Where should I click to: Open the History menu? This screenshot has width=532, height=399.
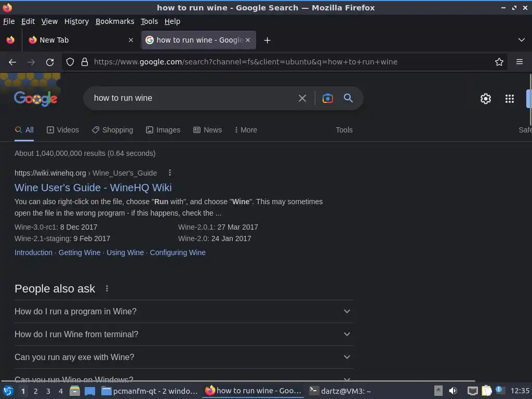click(x=76, y=21)
